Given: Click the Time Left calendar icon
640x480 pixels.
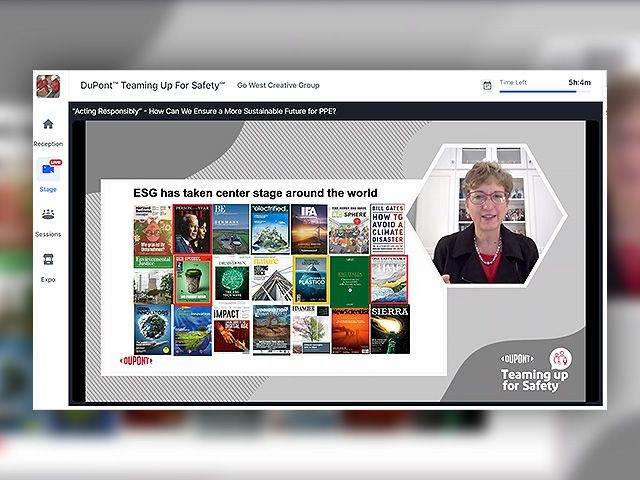Looking at the screenshot, I should pyautogui.click(x=487, y=86).
